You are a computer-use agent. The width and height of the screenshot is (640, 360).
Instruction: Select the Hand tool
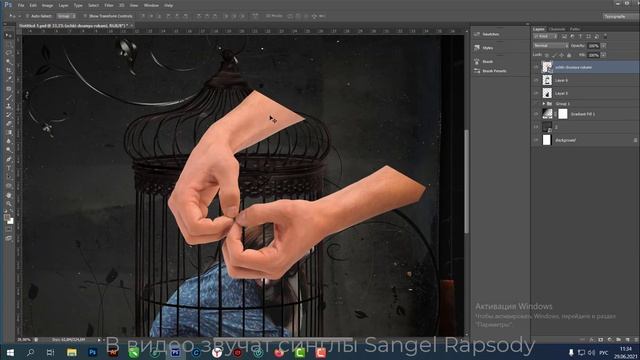click(x=9, y=195)
